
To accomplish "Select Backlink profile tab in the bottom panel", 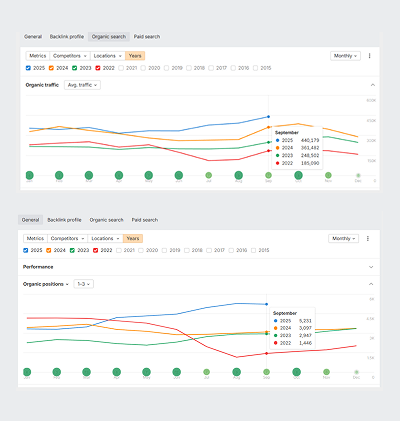I will (x=64, y=220).
